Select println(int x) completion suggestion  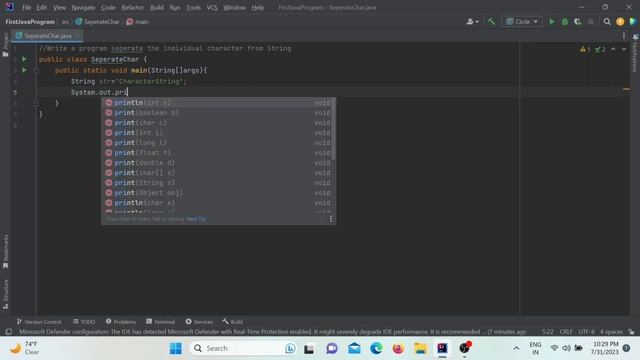218,102
